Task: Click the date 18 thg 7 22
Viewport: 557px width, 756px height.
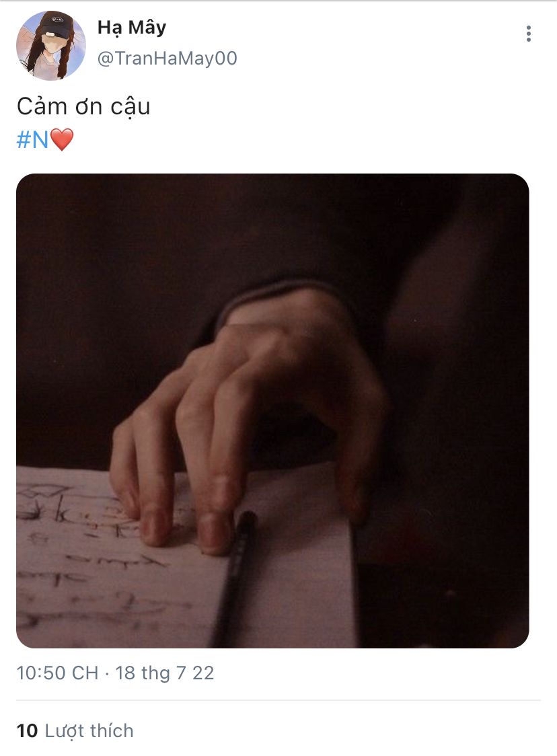Action: tap(164, 673)
